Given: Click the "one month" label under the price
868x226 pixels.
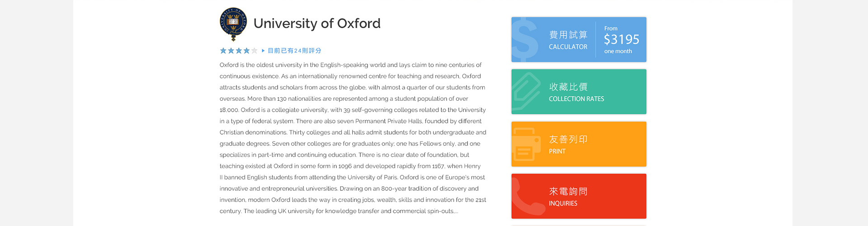Looking at the screenshot, I should tap(618, 52).
